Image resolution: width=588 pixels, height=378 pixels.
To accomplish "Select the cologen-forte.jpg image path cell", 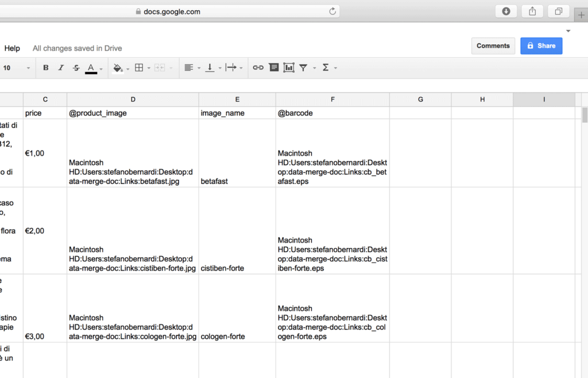I will [x=133, y=308].
